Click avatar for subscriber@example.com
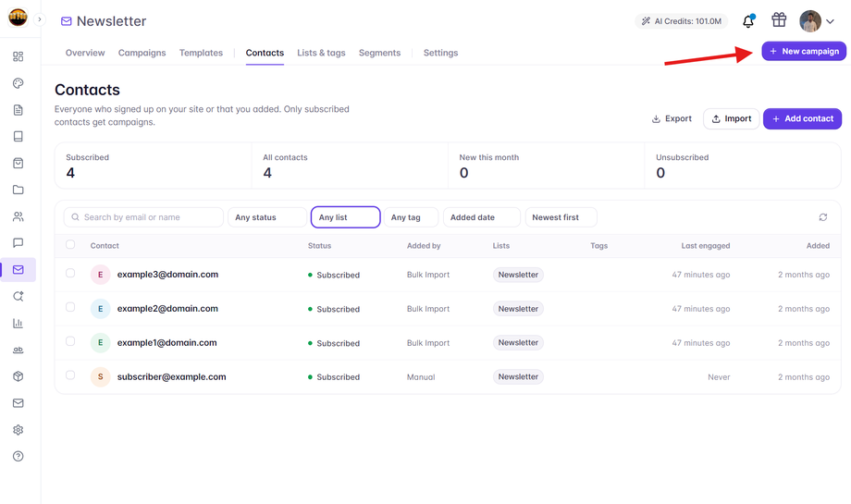 [x=101, y=376]
